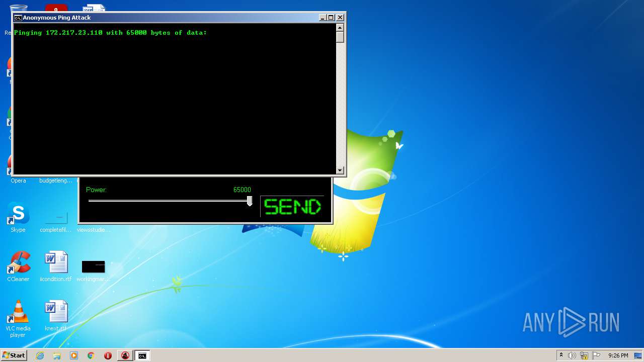
Task: Select the iicondition.rtf document icon
Action: pos(56,267)
